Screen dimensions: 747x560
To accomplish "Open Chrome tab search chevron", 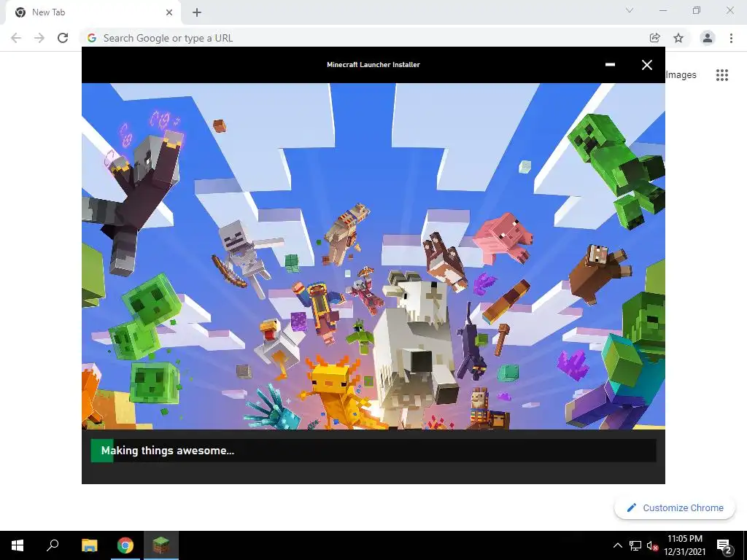I will [630, 10].
